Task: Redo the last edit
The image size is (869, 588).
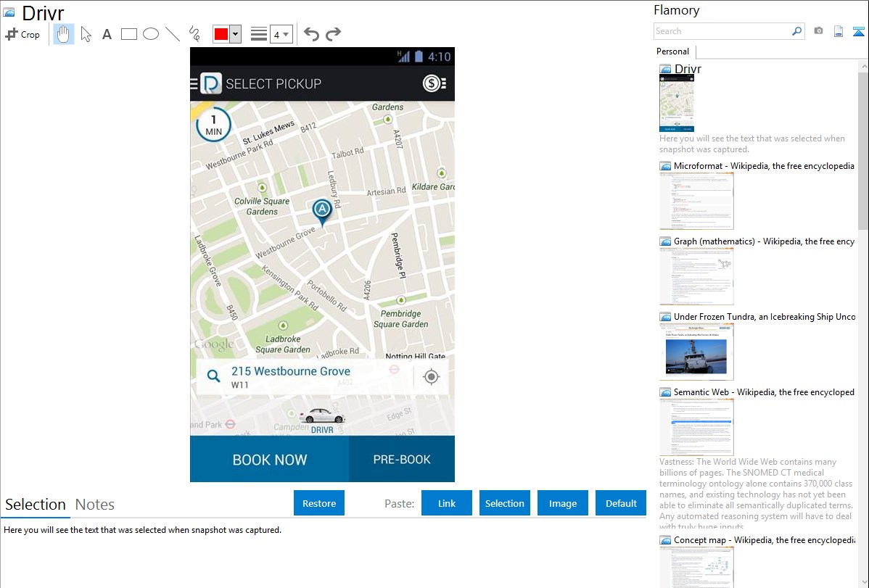Action: 333,34
